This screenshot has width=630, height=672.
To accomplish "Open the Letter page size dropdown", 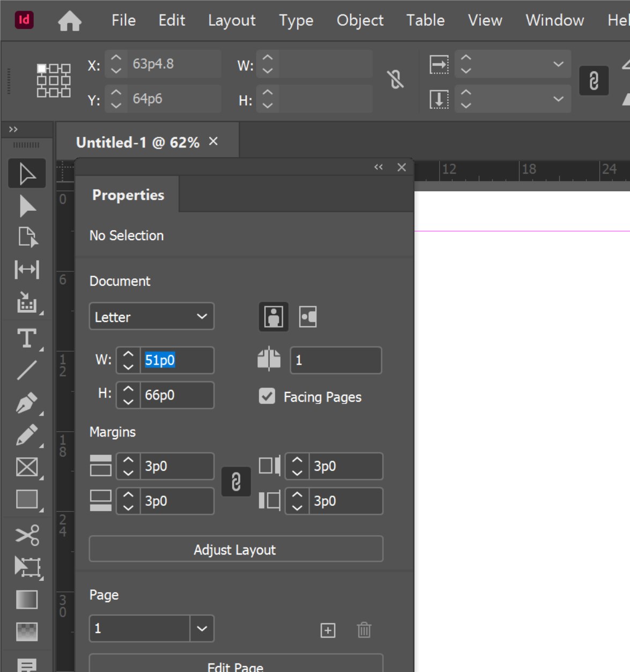I will click(x=151, y=316).
